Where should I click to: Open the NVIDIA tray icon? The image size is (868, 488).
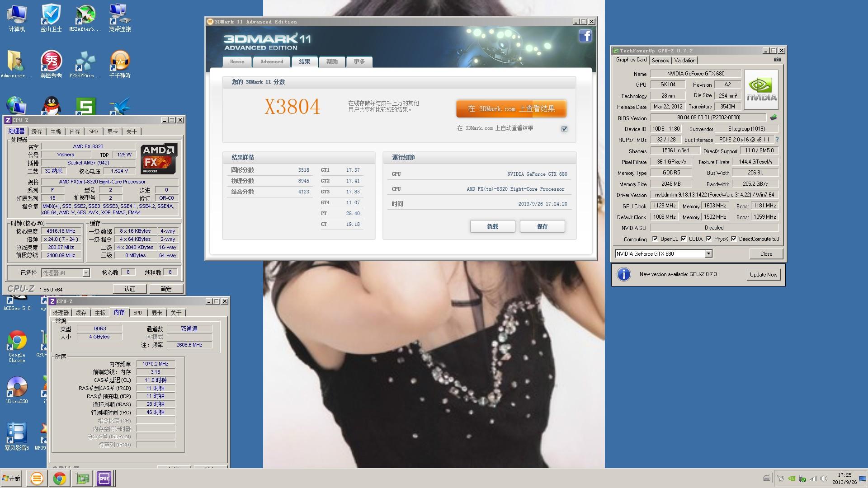[x=792, y=479]
